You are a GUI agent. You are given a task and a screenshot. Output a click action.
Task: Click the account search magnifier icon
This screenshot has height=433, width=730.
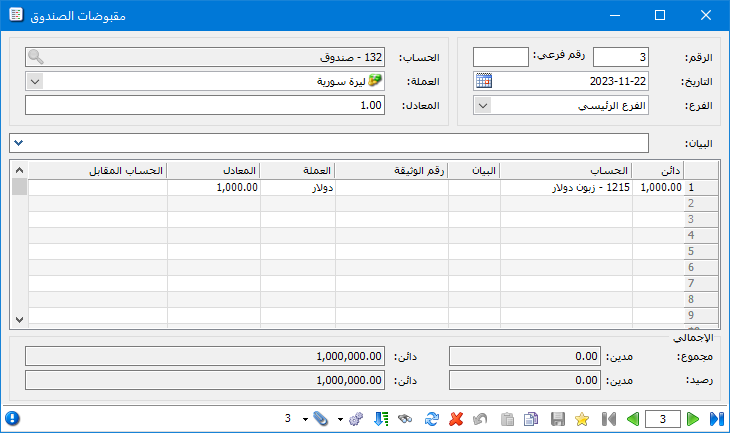pos(36,57)
